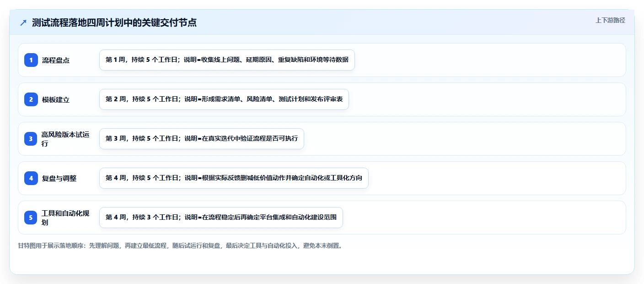This screenshot has width=644, height=284.
Task: Click the title 测试流程落地四周计划中的关键交付节点
Action: (114, 22)
